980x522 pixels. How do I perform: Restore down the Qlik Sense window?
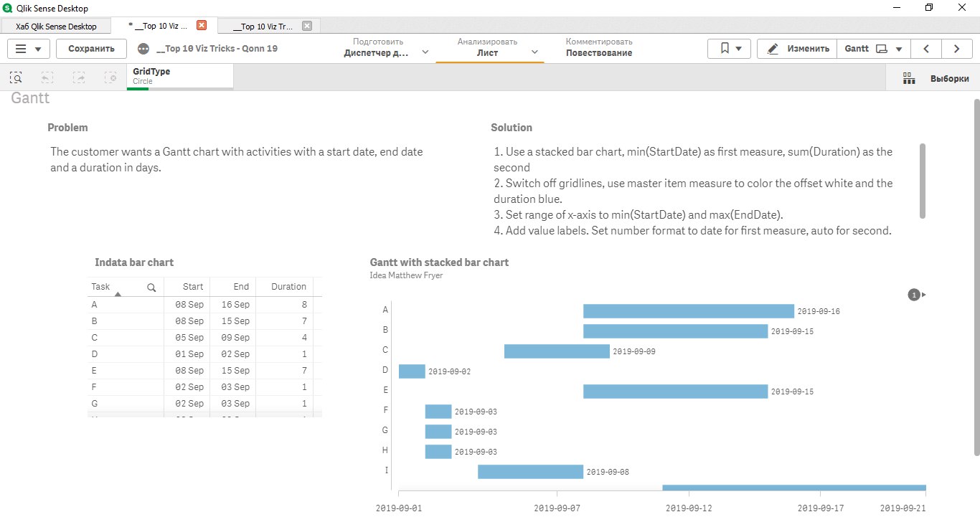coord(929,7)
